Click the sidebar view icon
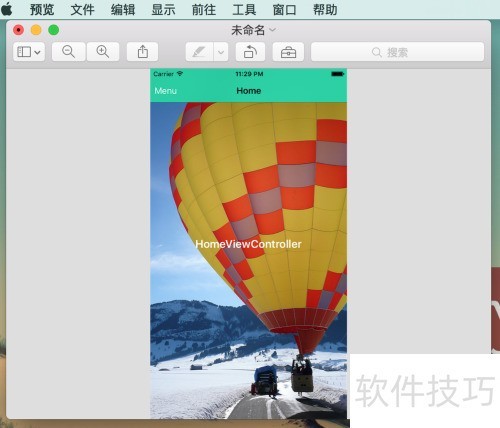500x428 pixels. tap(24, 52)
